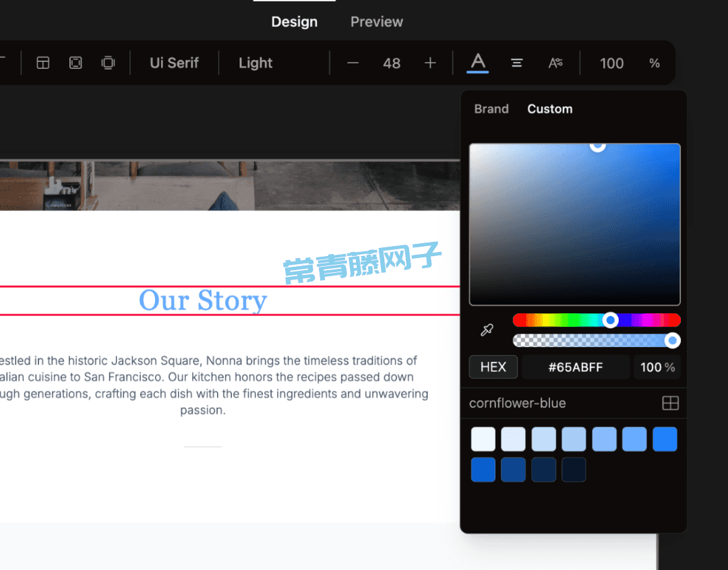Click the hue rainbow slider

coord(597,320)
